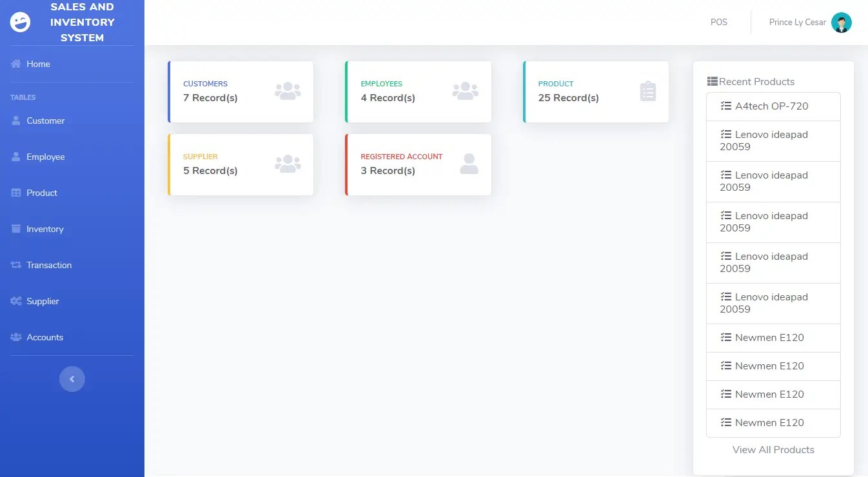The height and width of the screenshot is (477, 868).
Task: Open the Employee menu item
Action: 46,157
